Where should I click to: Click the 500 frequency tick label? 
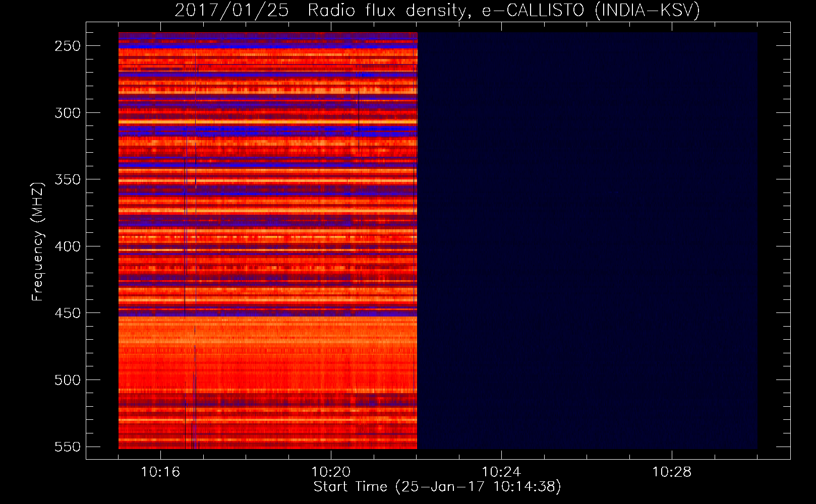tap(68, 380)
